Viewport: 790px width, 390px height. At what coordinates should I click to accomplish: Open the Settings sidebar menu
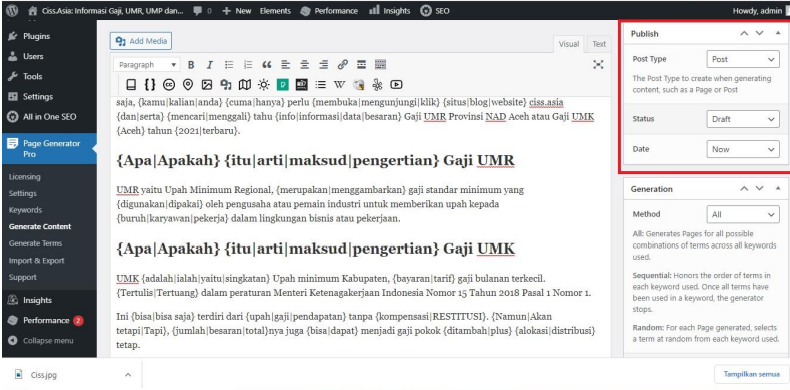point(49,97)
